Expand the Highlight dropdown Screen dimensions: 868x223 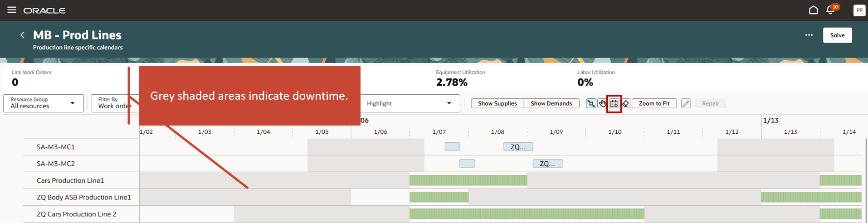410,103
